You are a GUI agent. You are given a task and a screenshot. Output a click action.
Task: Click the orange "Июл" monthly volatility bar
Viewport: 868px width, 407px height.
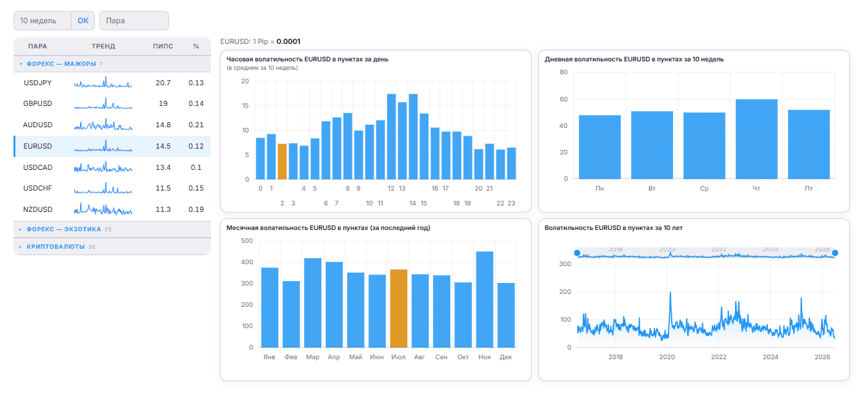coord(399,308)
